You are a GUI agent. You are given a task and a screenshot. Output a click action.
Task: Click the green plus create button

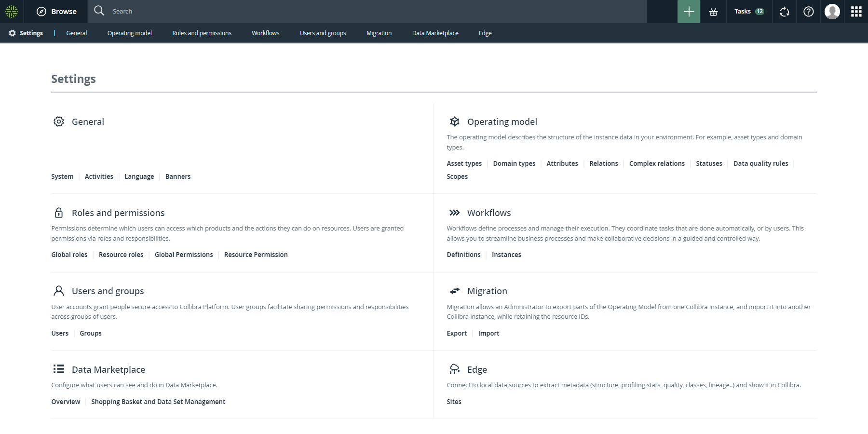pyautogui.click(x=689, y=12)
